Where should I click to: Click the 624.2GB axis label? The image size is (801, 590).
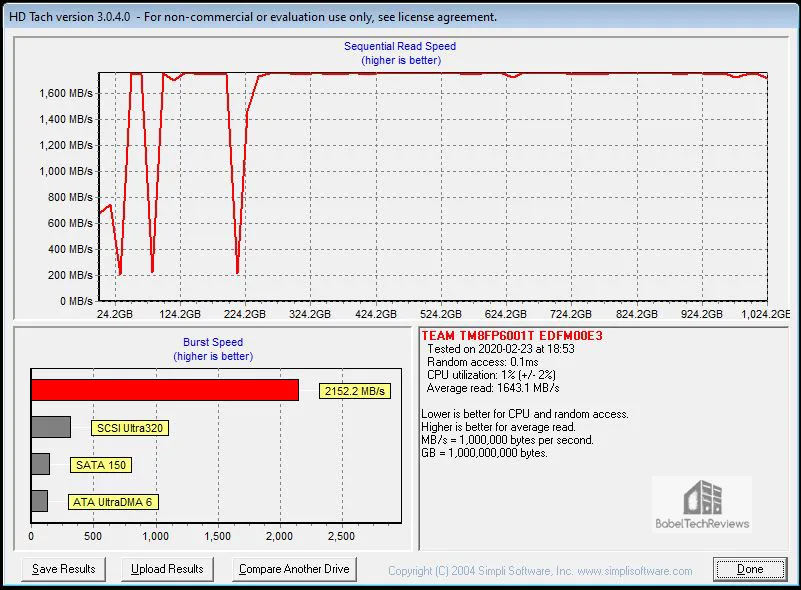pyautogui.click(x=505, y=314)
